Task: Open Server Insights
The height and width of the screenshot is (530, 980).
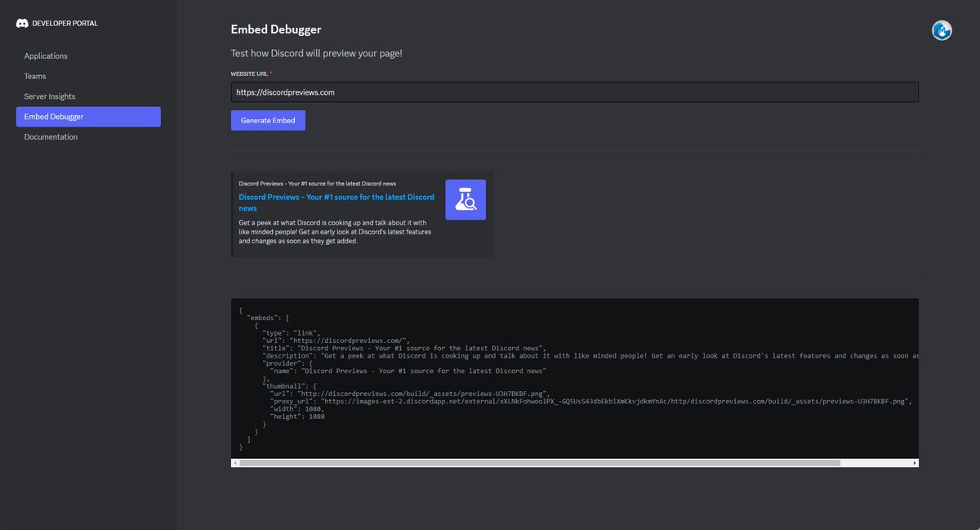Action: 50,96
